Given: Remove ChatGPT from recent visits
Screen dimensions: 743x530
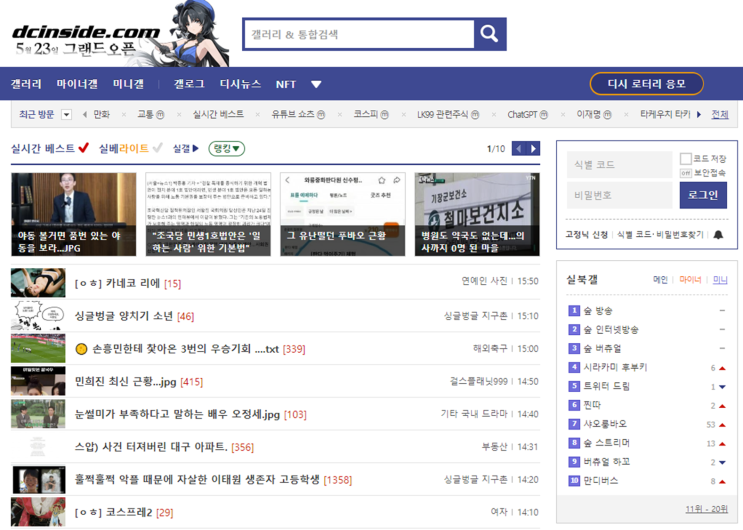Looking at the screenshot, I should 562,115.
